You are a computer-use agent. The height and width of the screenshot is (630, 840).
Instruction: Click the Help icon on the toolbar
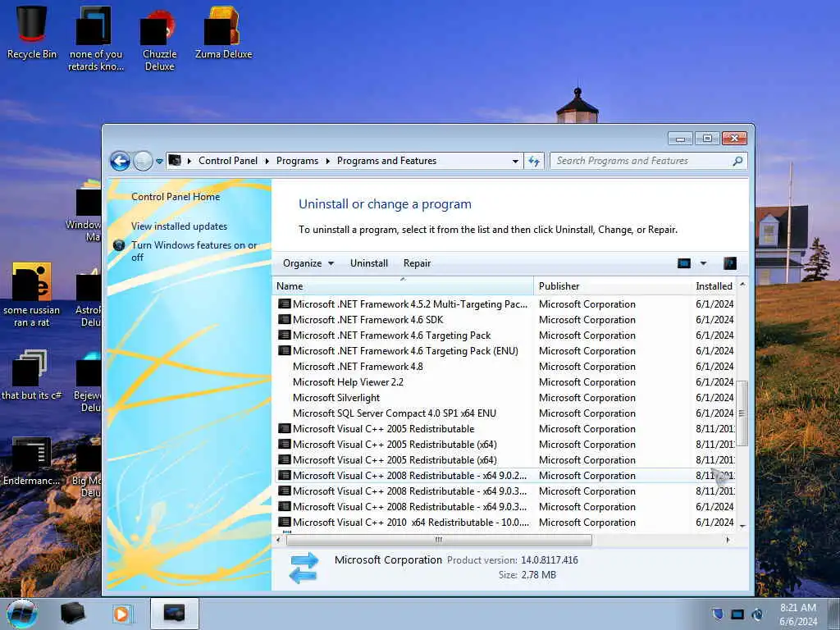click(729, 263)
